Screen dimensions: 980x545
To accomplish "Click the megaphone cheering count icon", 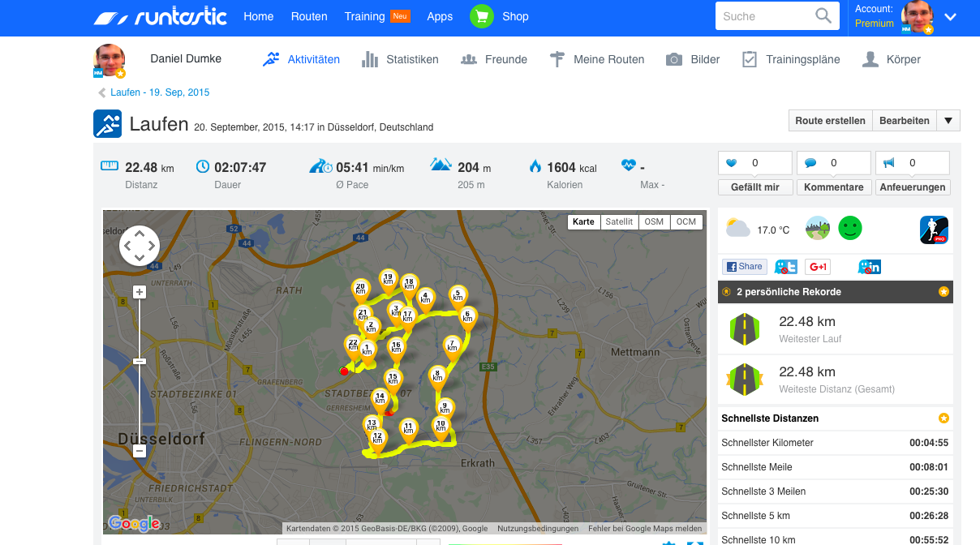I will point(888,163).
